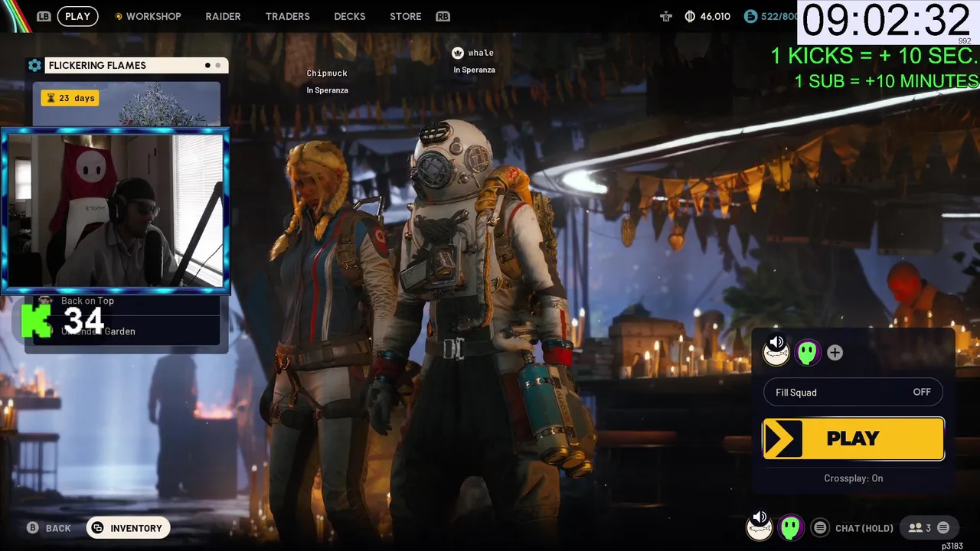Click the coin currency icon beside 46,010
Image resolution: width=980 pixels, height=551 pixels.
pos(690,16)
